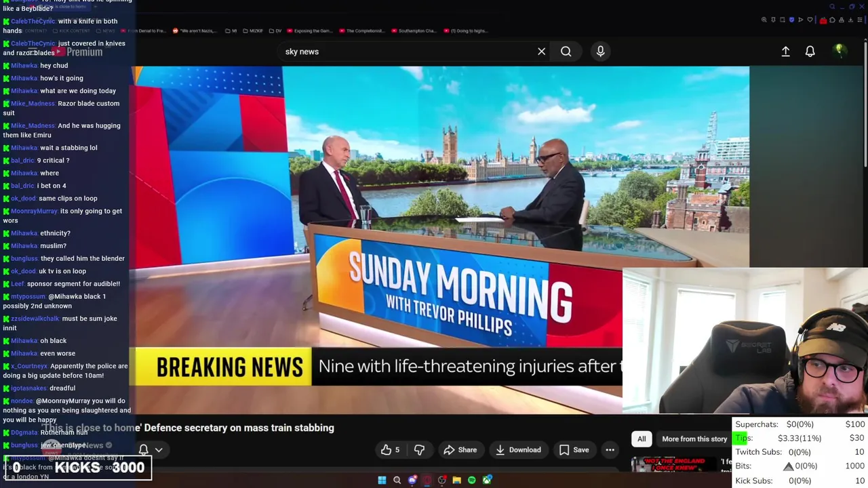Click chat username x_Courtneyx
The height and width of the screenshot is (488, 868).
[x=29, y=366]
